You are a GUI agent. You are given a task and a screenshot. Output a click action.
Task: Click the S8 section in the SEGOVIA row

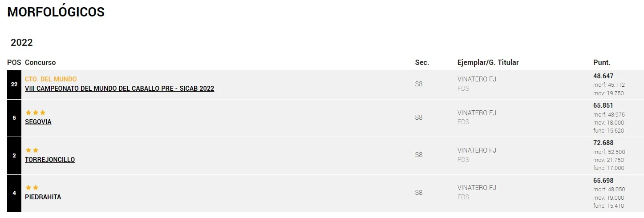tap(419, 117)
